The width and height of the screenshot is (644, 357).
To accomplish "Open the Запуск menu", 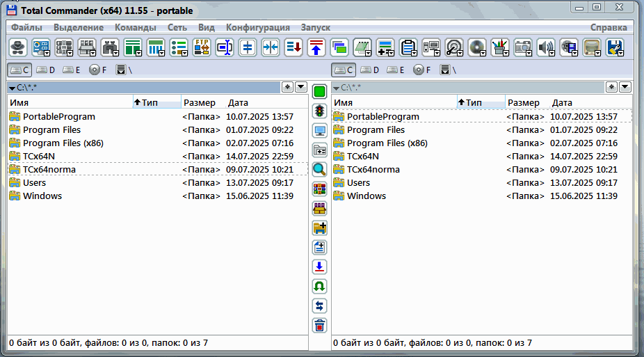I will (316, 28).
